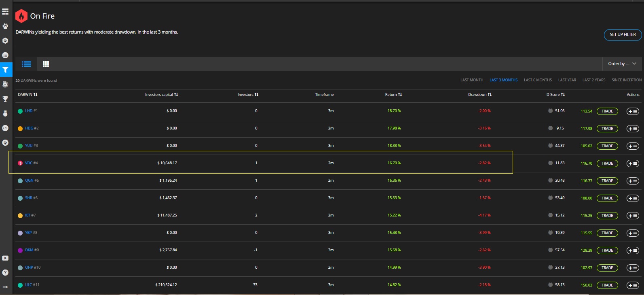Add YUU #3 to a list
The height and width of the screenshot is (295, 644).
pyautogui.click(x=633, y=146)
